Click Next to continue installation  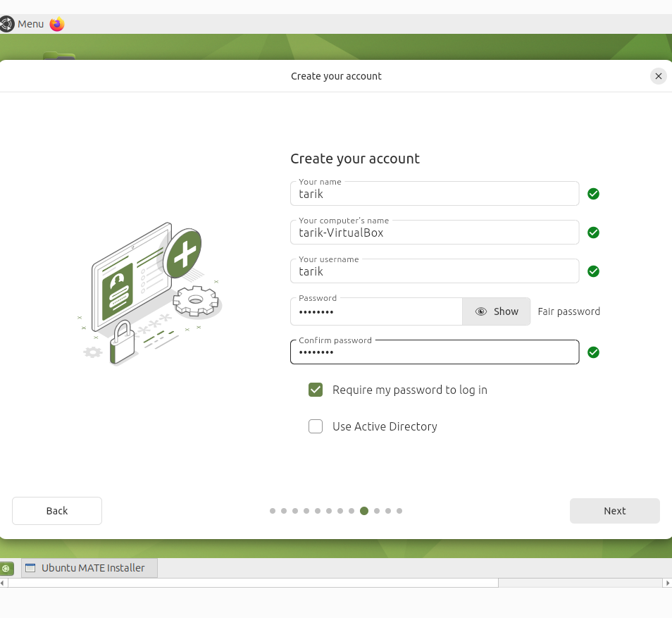click(614, 511)
